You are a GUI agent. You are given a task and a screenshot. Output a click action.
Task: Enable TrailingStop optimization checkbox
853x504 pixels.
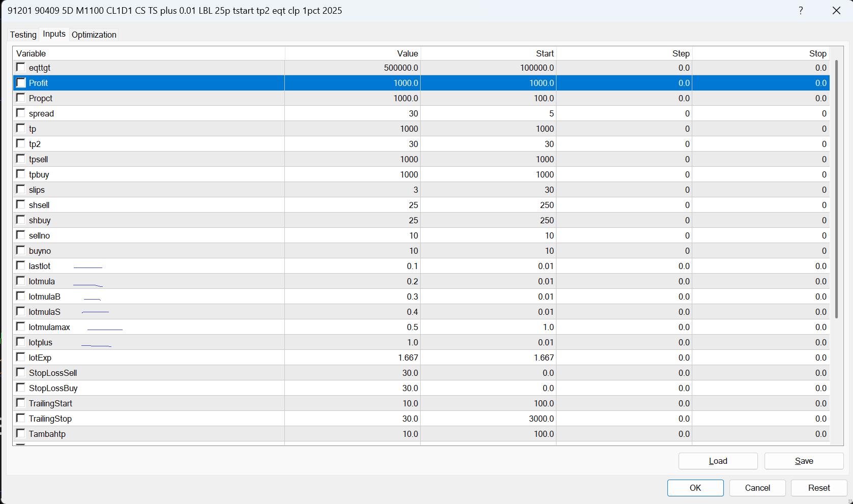click(x=21, y=418)
